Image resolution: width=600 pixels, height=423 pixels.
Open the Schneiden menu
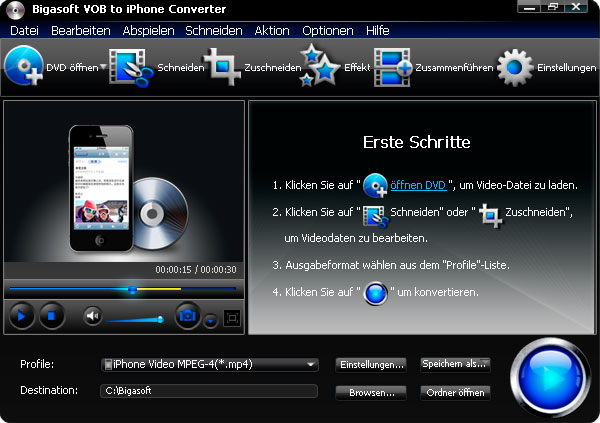[214, 31]
